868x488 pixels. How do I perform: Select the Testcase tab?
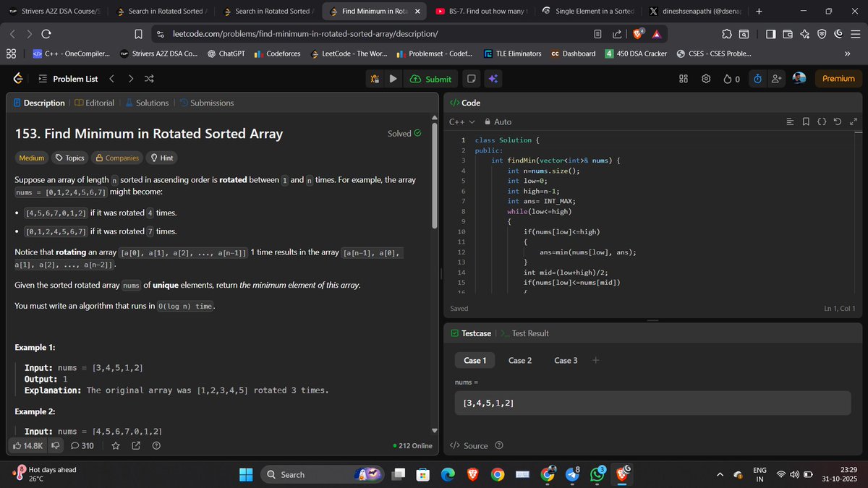[470, 333]
